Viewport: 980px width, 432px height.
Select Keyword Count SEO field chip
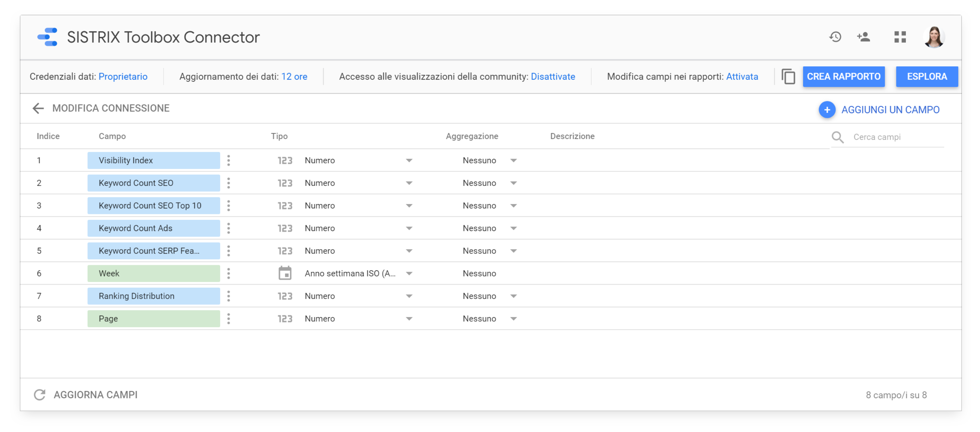click(x=154, y=183)
